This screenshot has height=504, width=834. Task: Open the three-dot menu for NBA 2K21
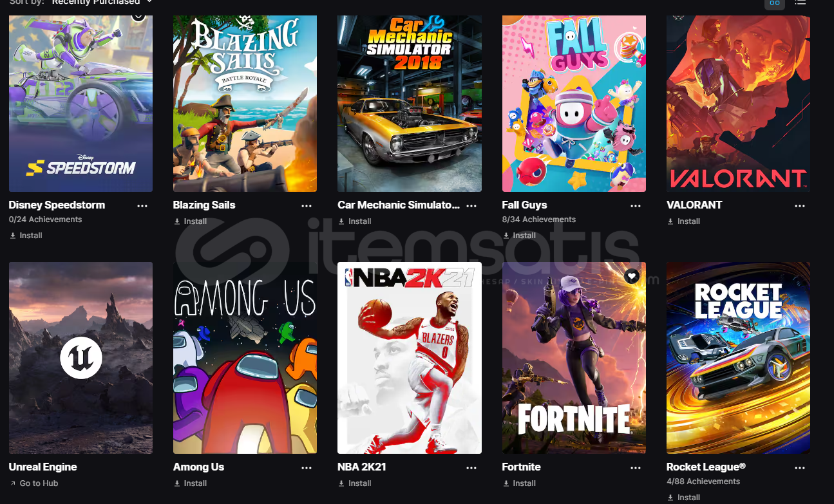[x=471, y=468]
